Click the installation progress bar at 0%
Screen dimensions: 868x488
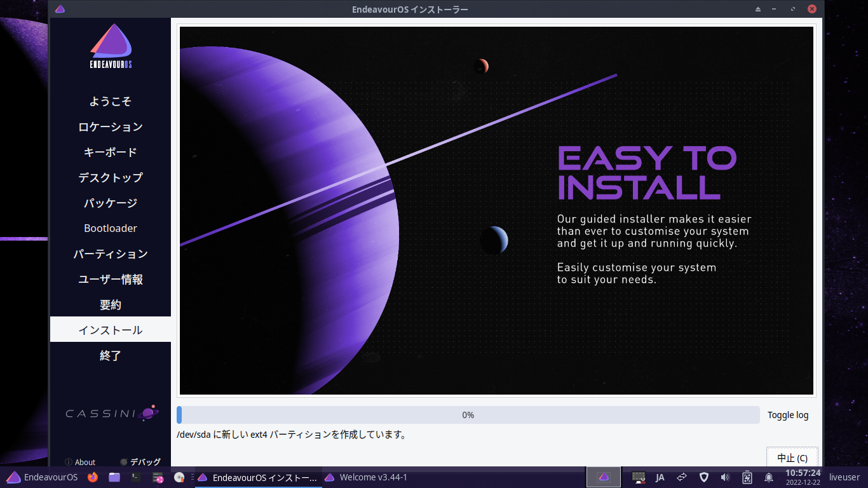click(468, 415)
